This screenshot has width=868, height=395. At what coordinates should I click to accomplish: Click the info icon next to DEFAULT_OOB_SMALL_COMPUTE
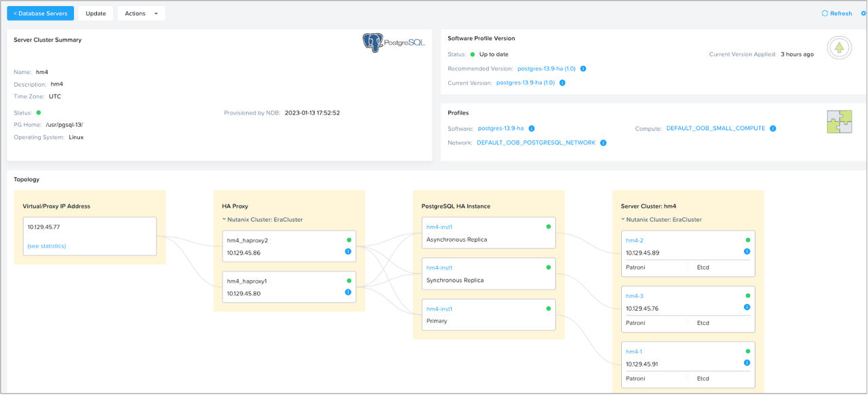coord(772,128)
